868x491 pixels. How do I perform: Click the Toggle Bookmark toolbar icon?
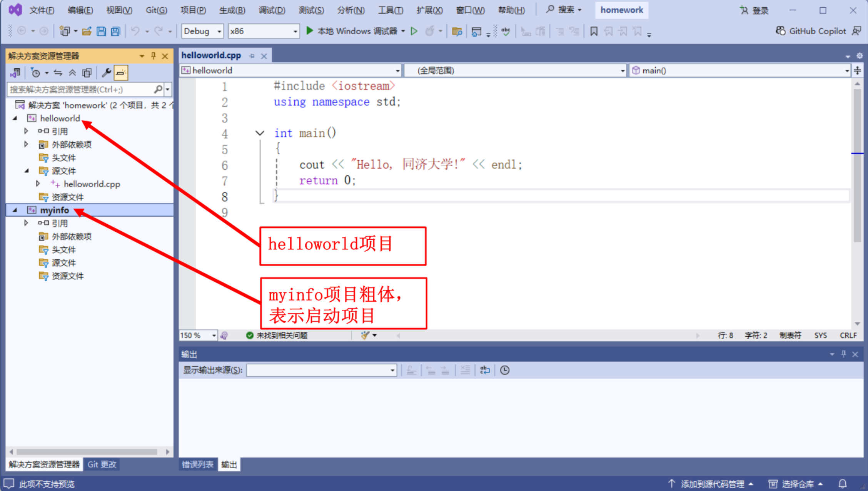(594, 31)
